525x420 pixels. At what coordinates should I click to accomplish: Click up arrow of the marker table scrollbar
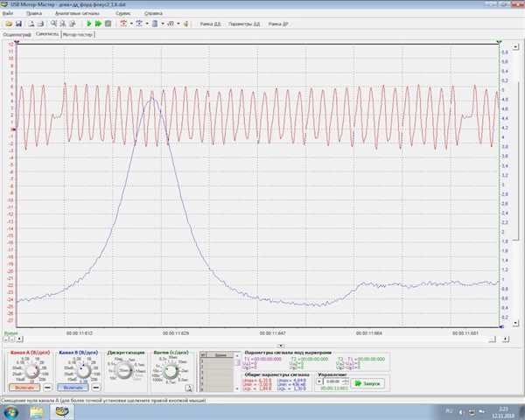237,355
